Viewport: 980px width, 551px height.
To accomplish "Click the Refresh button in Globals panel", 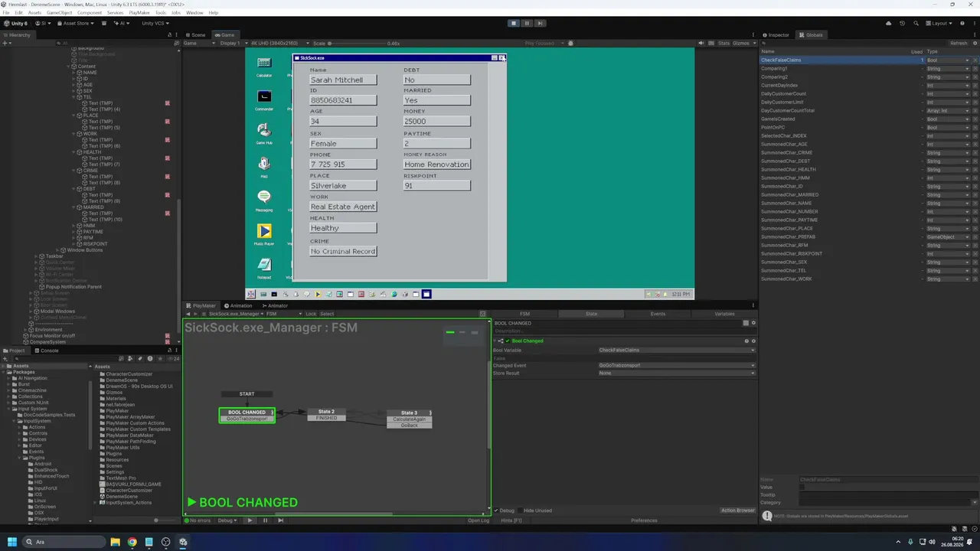I will [x=959, y=43].
